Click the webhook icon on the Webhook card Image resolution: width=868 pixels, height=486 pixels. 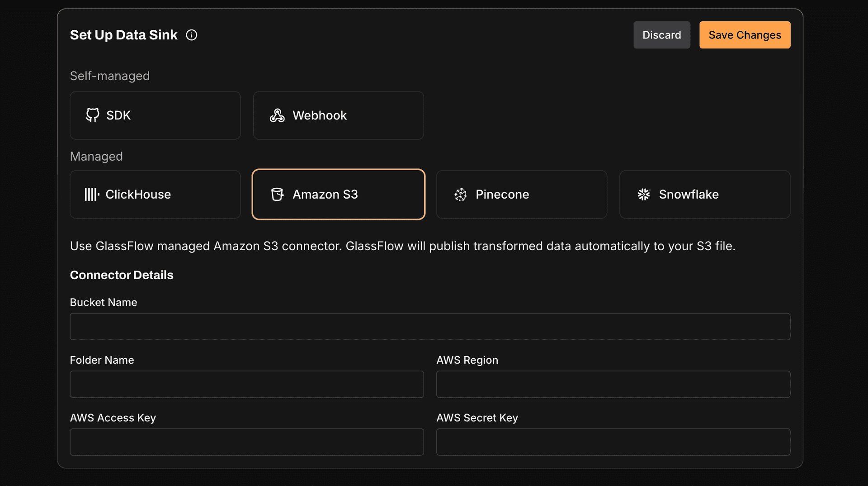[x=277, y=115]
